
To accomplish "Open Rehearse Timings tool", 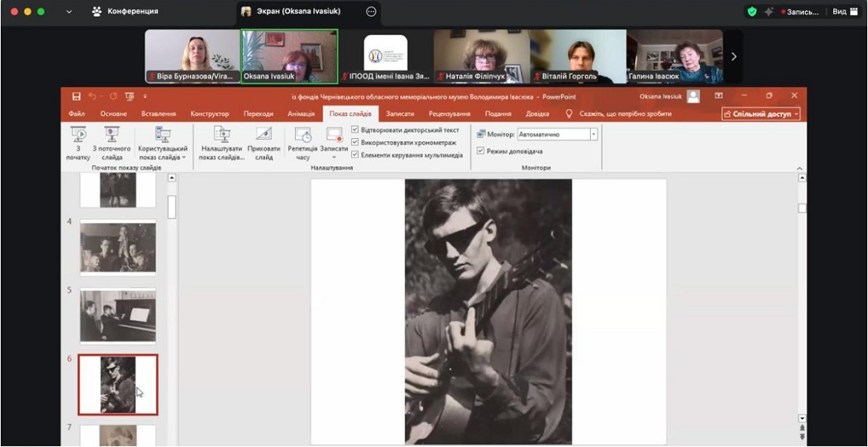I will [x=302, y=136].
